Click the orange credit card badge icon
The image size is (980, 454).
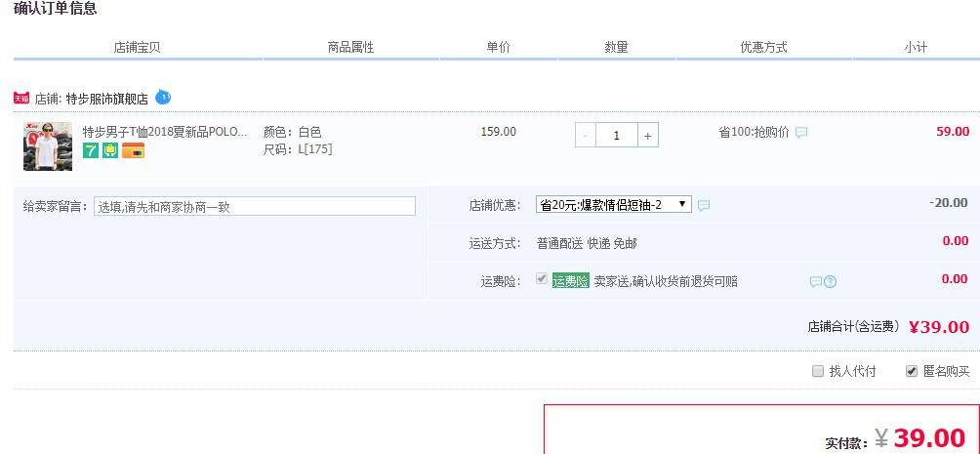point(133,150)
